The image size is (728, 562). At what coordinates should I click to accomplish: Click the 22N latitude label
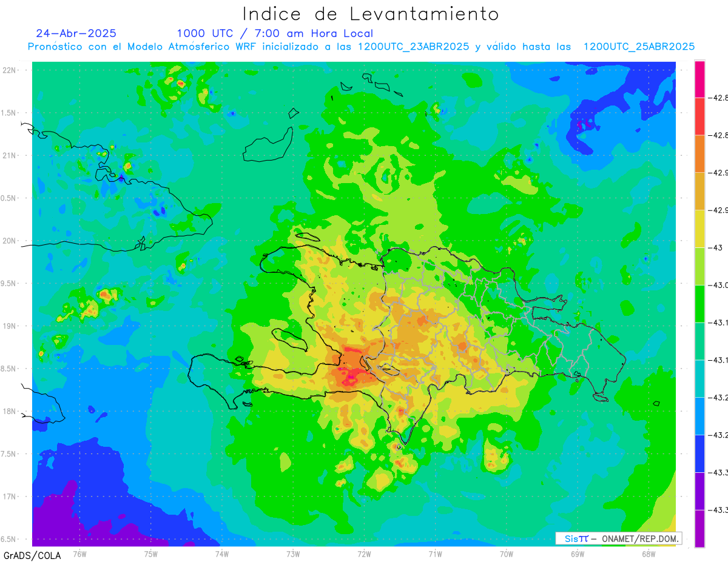click(10, 70)
